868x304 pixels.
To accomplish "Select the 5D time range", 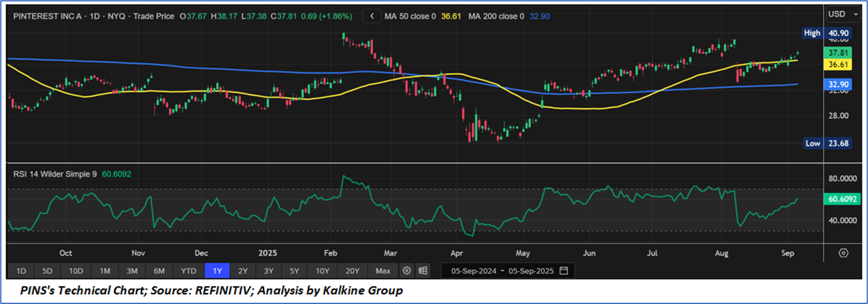I will click(48, 271).
